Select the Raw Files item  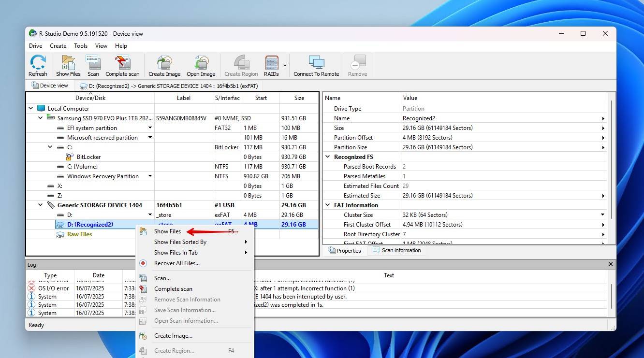pos(79,234)
